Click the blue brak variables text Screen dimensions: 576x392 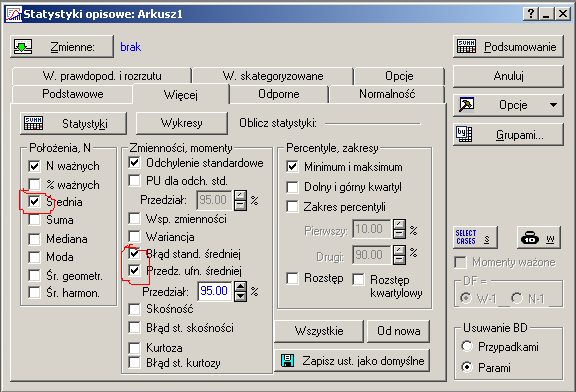click(131, 47)
